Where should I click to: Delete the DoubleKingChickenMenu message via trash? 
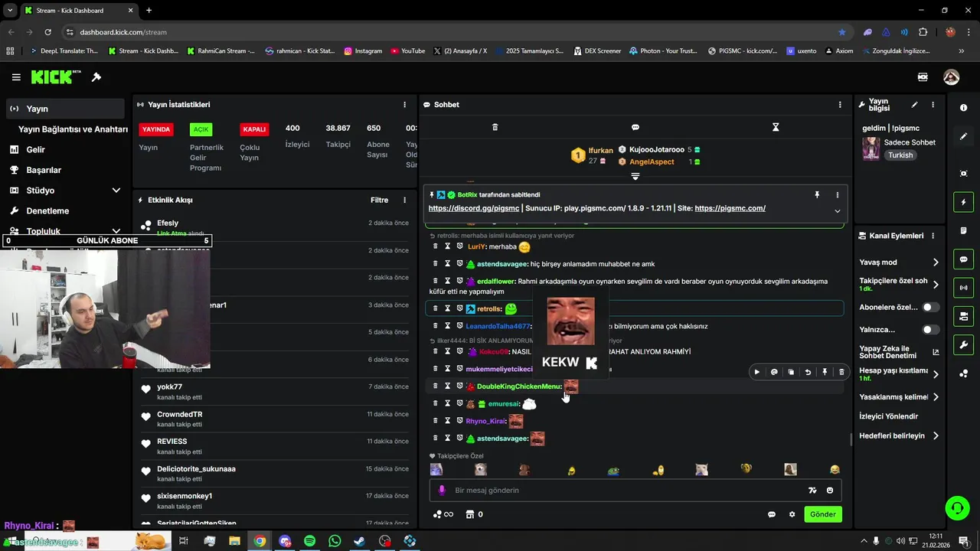pos(841,372)
